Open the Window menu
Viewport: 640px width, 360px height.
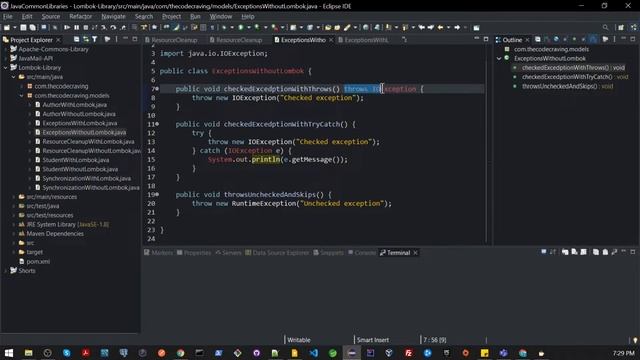pyautogui.click(x=221, y=16)
